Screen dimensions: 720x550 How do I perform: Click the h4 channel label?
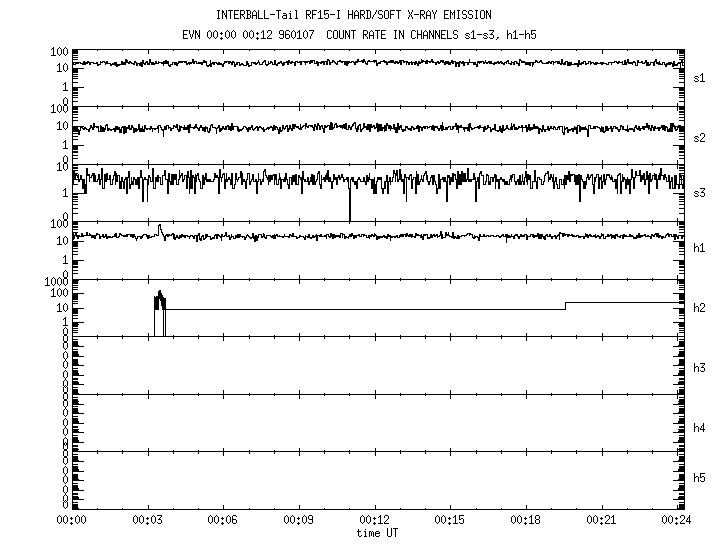(699, 428)
